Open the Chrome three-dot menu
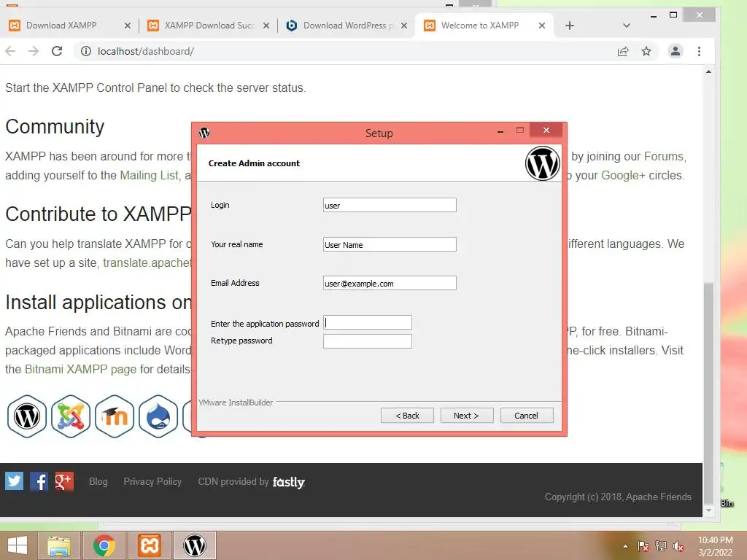 pyautogui.click(x=699, y=51)
